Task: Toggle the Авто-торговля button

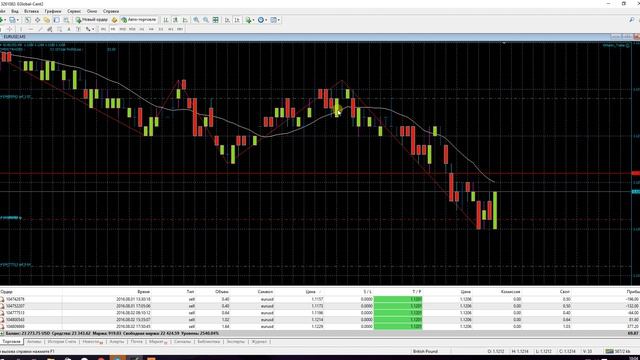Action: [x=139, y=20]
